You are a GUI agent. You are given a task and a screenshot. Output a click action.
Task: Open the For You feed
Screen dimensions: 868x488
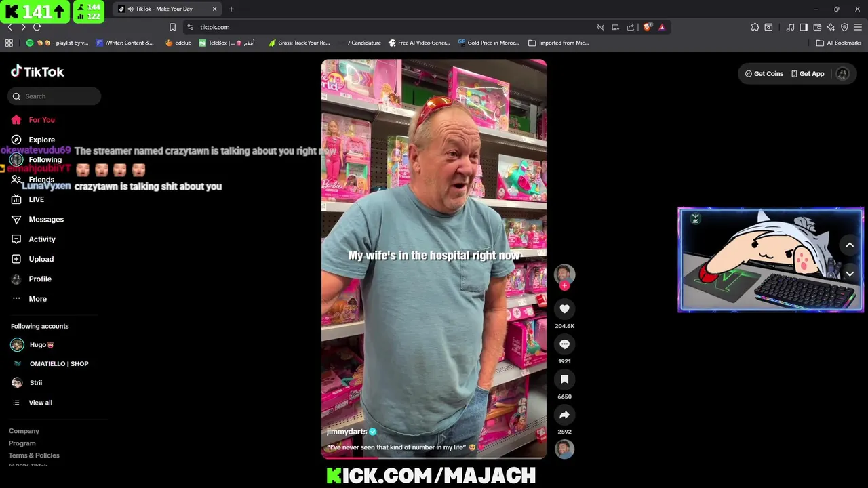(41, 120)
